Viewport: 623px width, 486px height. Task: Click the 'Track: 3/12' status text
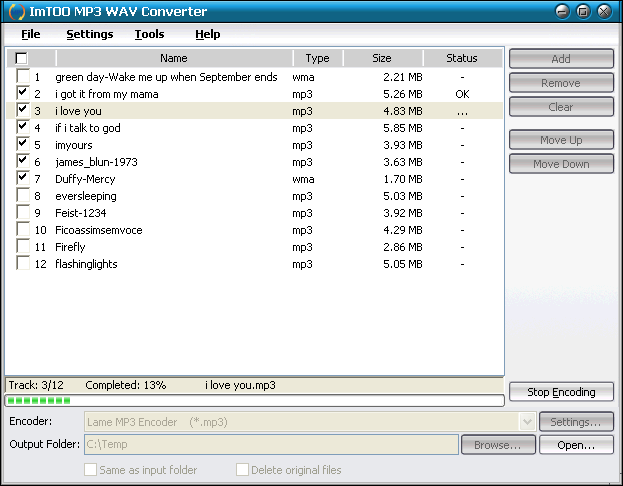[36, 385]
